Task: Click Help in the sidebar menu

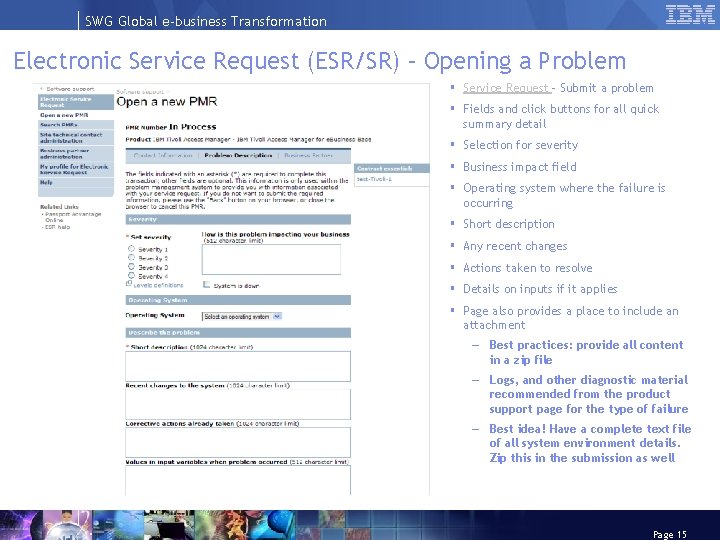Action: click(x=76, y=183)
